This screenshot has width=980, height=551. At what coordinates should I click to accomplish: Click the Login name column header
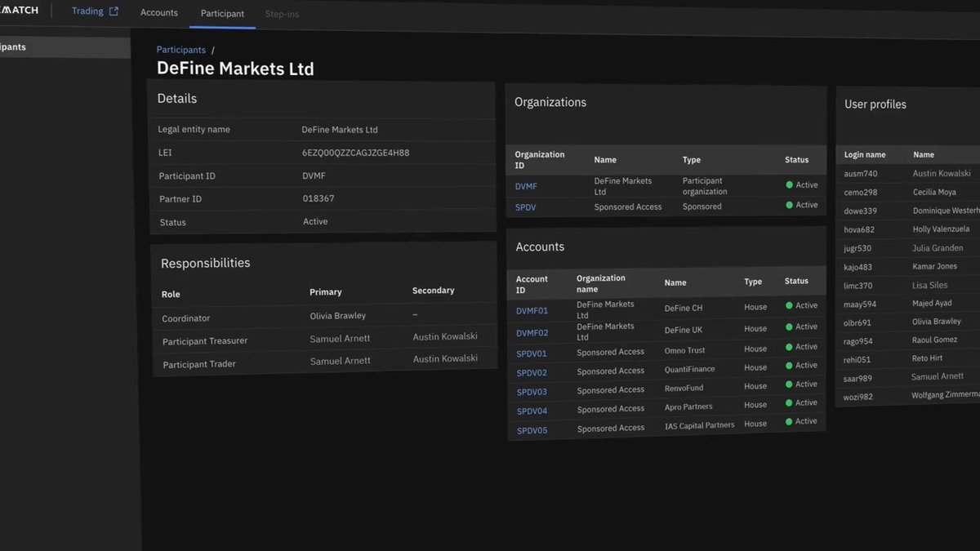(x=865, y=155)
